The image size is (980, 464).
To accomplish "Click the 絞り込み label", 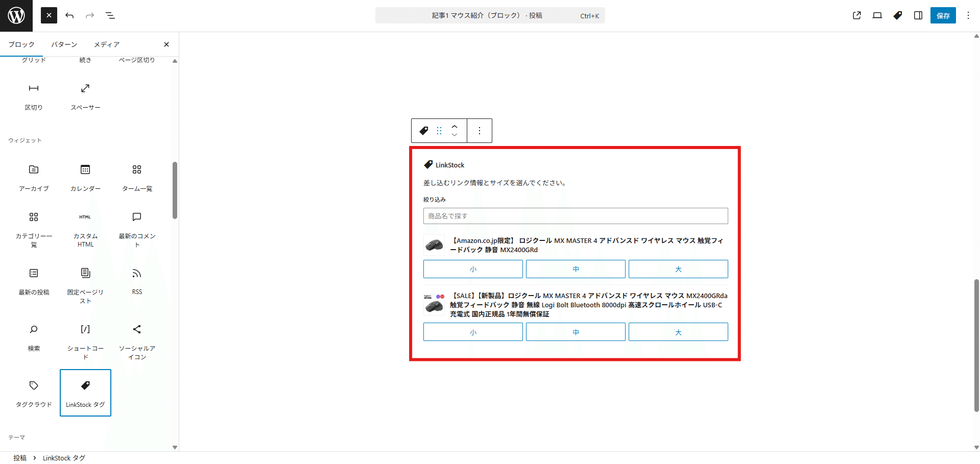I will (x=435, y=200).
